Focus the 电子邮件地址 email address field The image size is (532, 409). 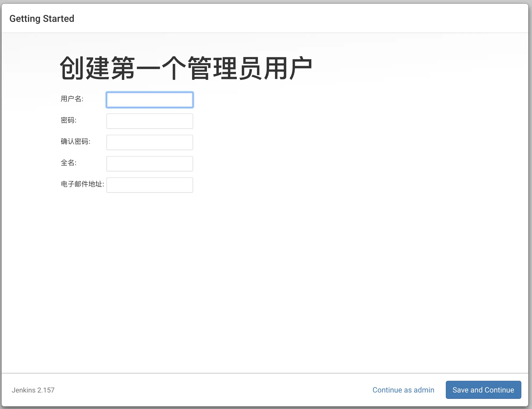[149, 185]
